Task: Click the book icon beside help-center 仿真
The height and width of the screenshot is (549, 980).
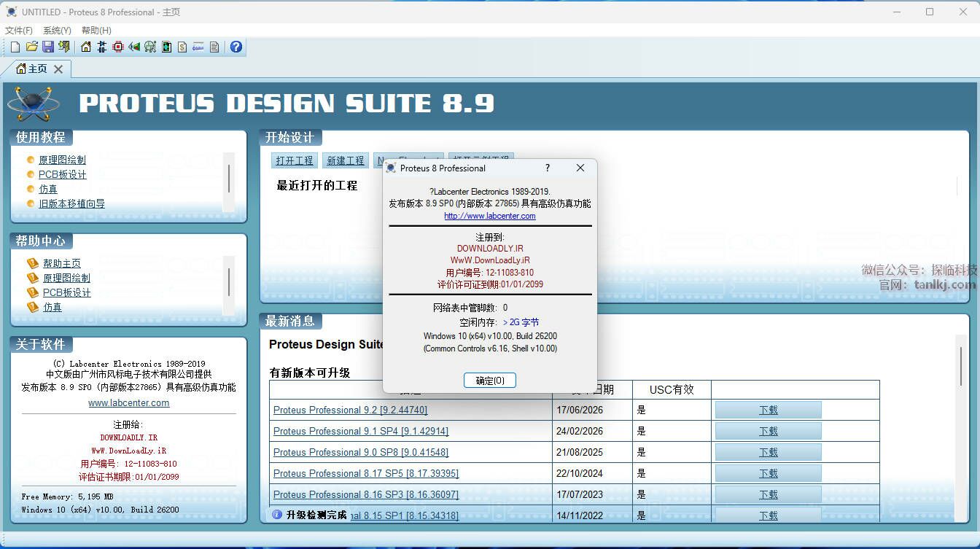Action: click(32, 307)
